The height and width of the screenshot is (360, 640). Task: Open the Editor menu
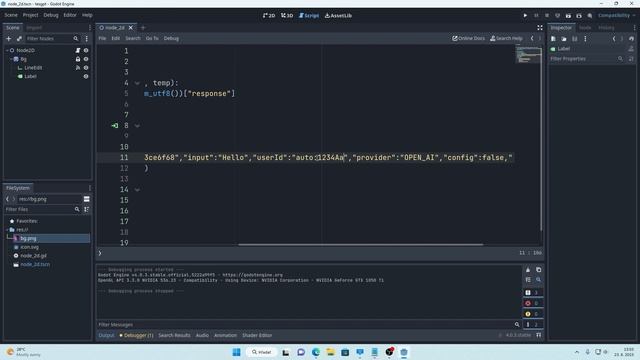click(x=70, y=15)
